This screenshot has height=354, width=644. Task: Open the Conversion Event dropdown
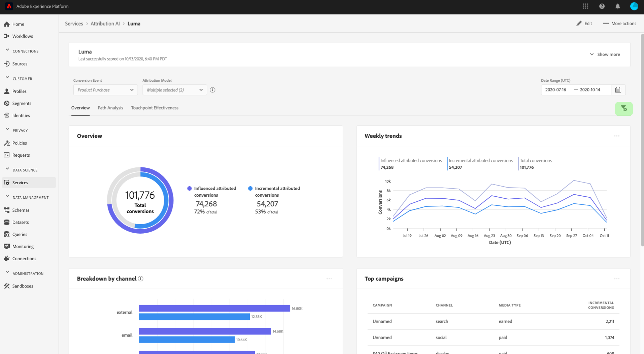(105, 90)
